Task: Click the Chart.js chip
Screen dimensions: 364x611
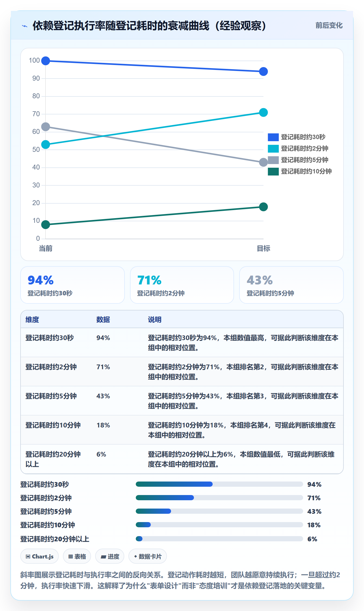Action: point(40,556)
